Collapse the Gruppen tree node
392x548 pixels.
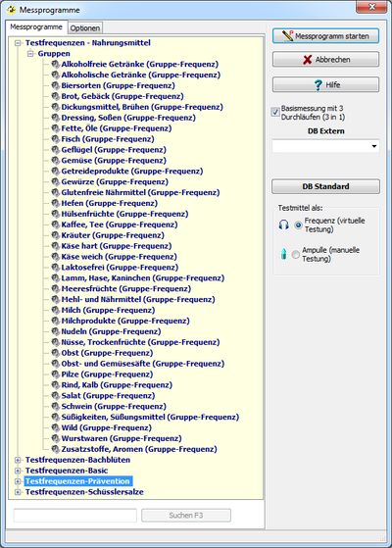[x=30, y=54]
